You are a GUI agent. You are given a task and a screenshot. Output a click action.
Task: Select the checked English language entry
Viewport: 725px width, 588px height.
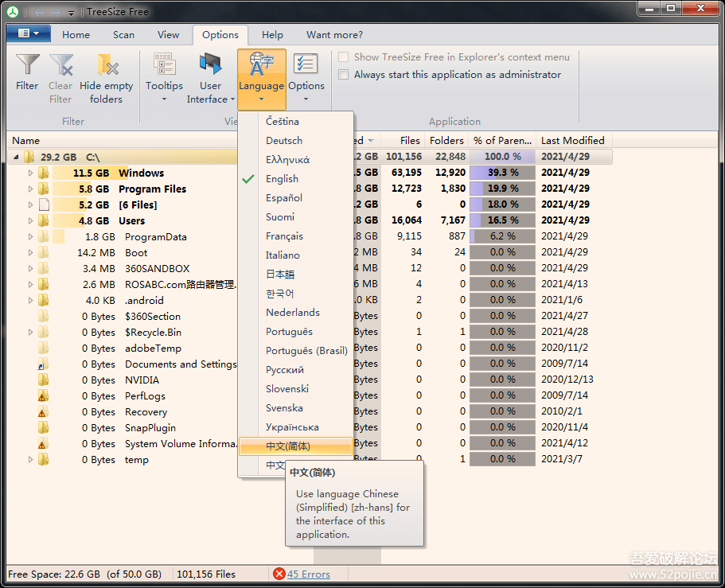pos(283,179)
